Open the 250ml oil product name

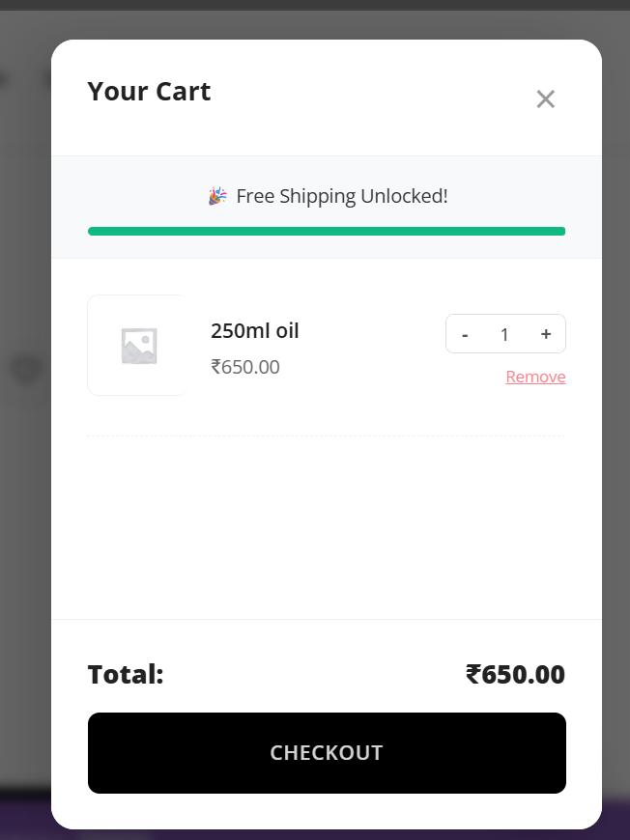point(255,331)
